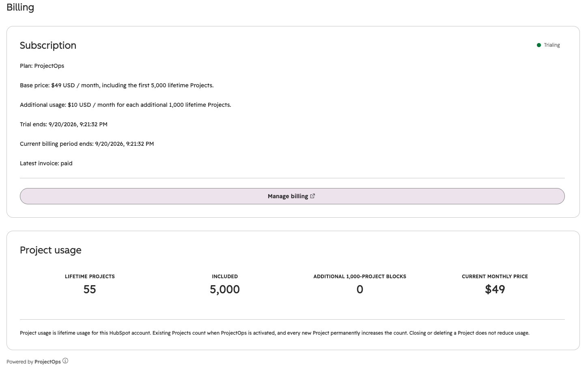Click the project usage explanation paragraph
The height and width of the screenshot is (368, 588).
tap(275, 333)
